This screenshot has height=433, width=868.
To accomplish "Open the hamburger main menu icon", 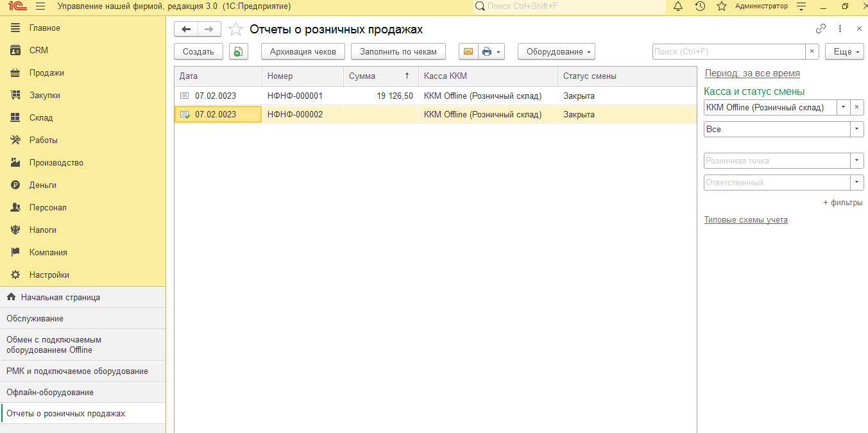I will click(40, 6).
